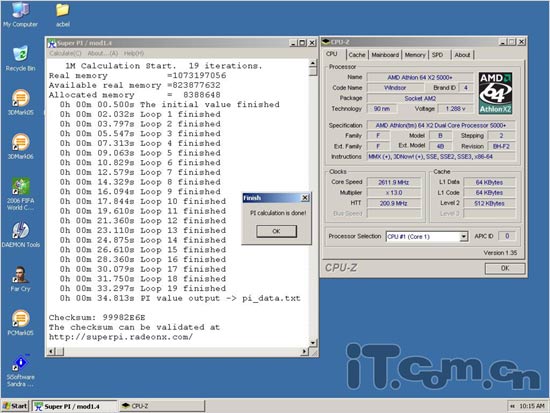Open the SPD tab
Viewport: 550px width, 413px height.
(x=437, y=55)
